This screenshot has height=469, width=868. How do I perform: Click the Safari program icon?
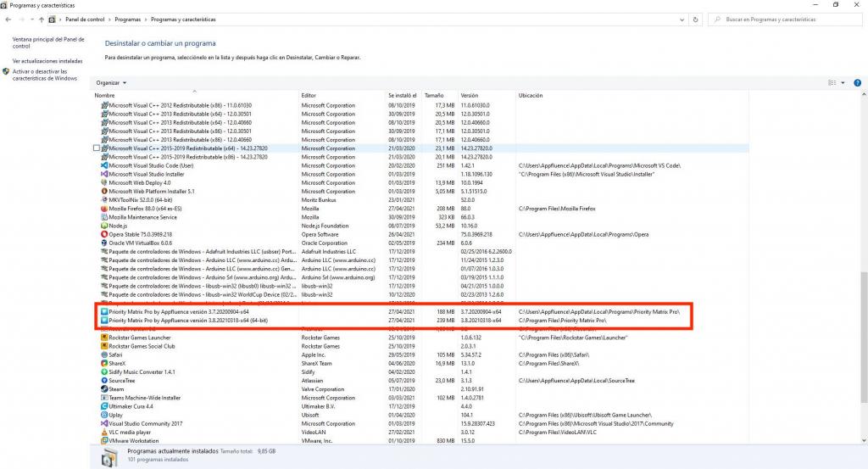[x=104, y=355]
